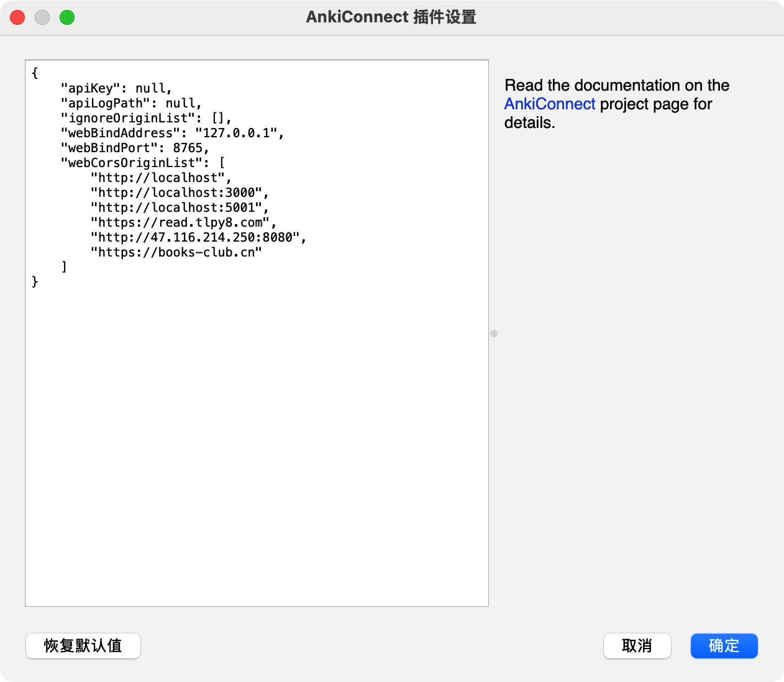
Task: Click the splitter handle dot between panes
Action: (x=494, y=334)
